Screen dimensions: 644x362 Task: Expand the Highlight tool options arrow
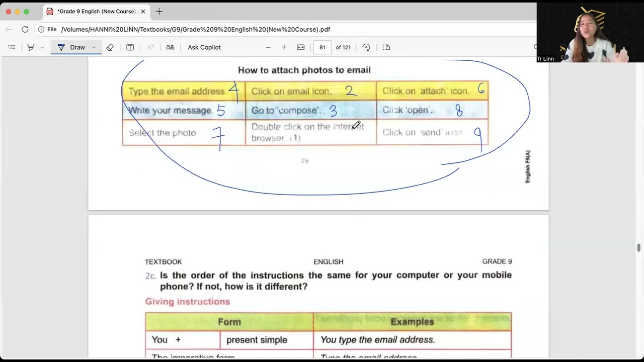42,47
